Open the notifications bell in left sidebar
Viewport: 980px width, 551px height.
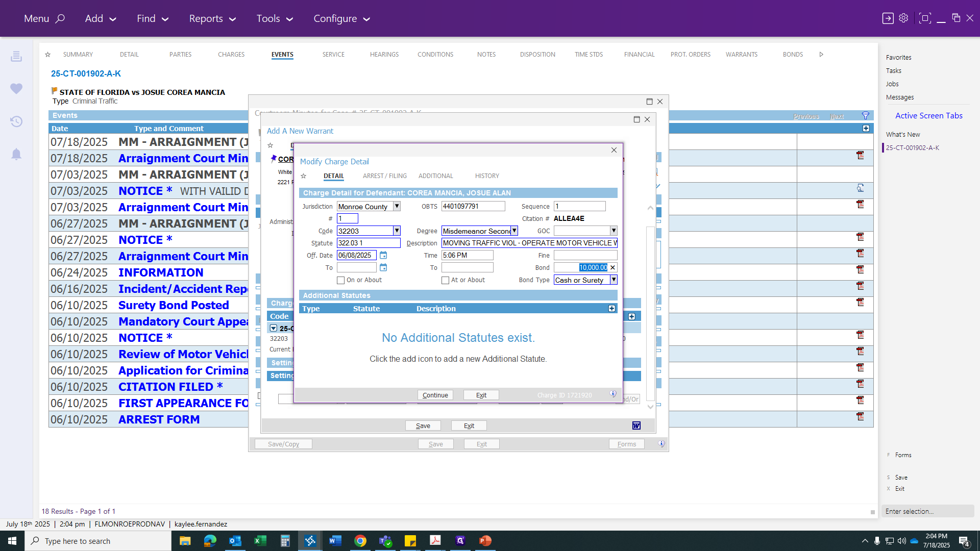click(x=16, y=154)
